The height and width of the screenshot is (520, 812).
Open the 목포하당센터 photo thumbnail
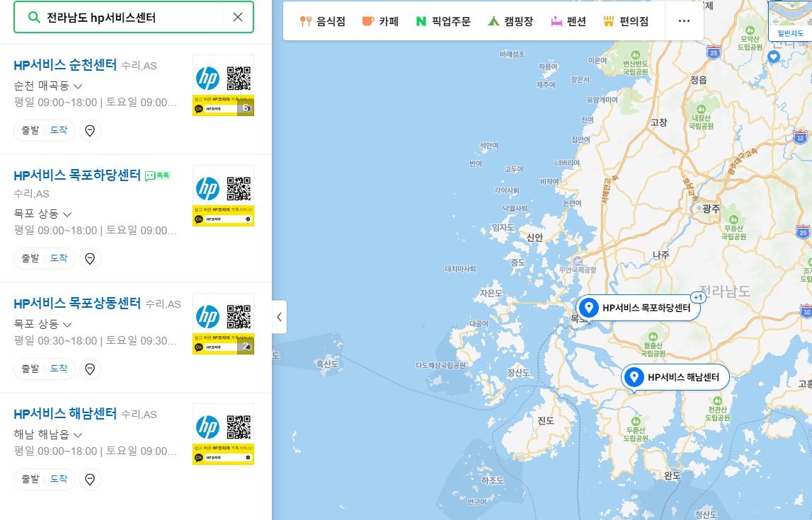(x=223, y=195)
